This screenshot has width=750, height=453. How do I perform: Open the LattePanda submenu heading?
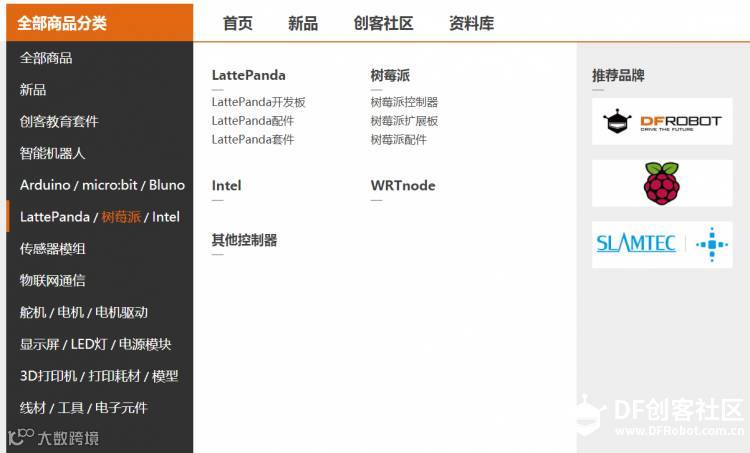(249, 75)
